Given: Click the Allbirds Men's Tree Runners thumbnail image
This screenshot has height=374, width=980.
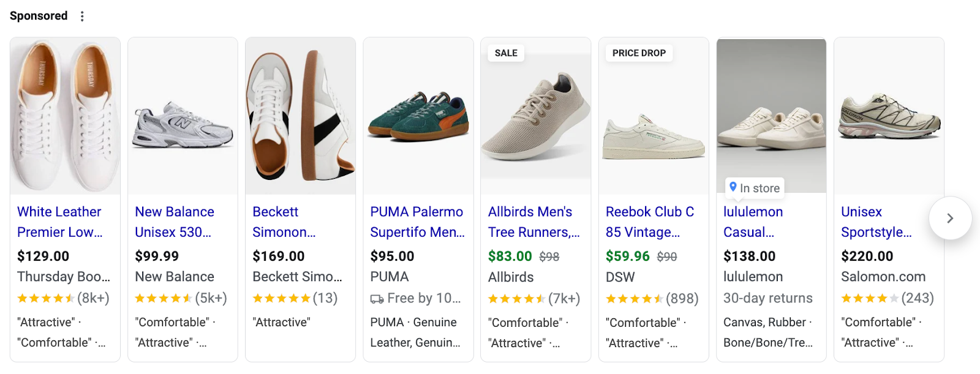Looking at the screenshot, I should (x=535, y=115).
